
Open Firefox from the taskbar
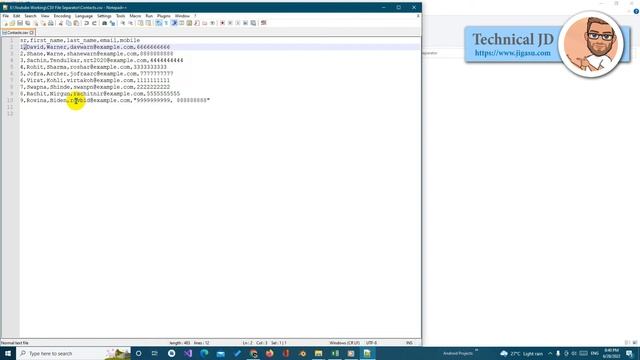tap(269, 353)
